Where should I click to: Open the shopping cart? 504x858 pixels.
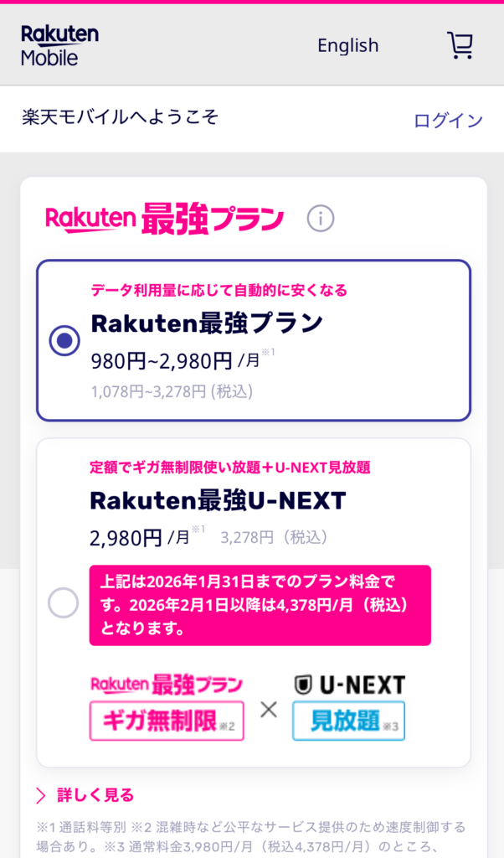click(460, 45)
